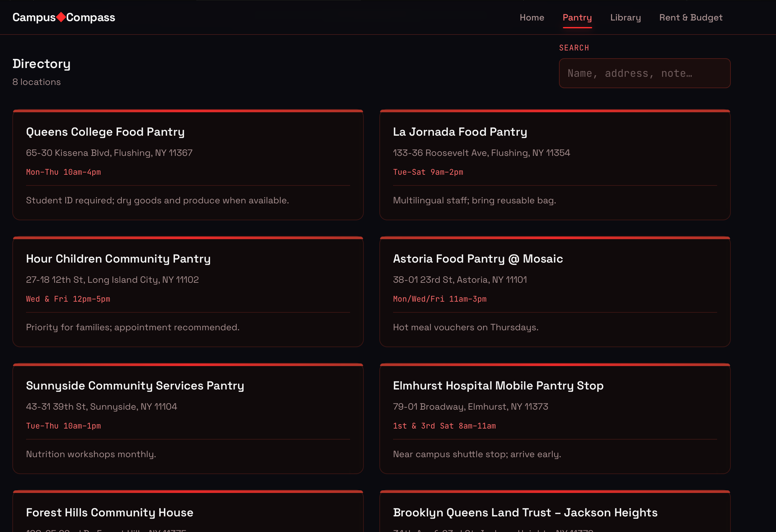Open the Home nav tab
This screenshot has width=776, height=532.
[x=532, y=17]
